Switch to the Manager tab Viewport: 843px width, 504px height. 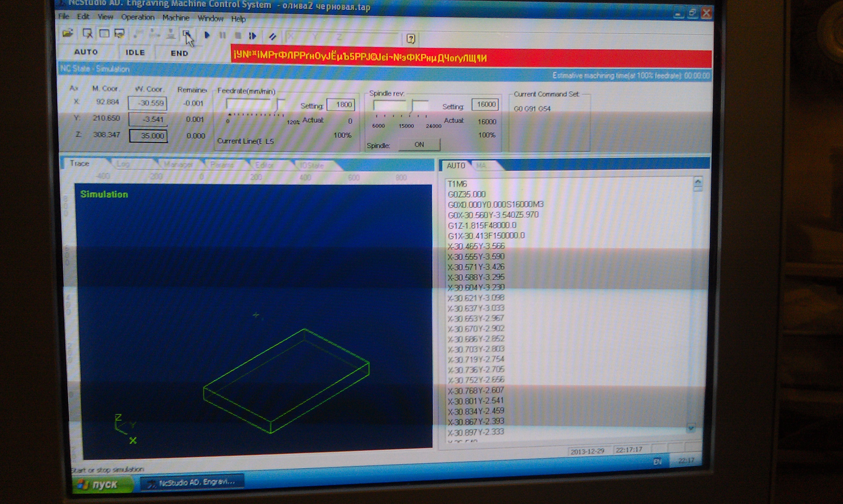click(178, 165)
